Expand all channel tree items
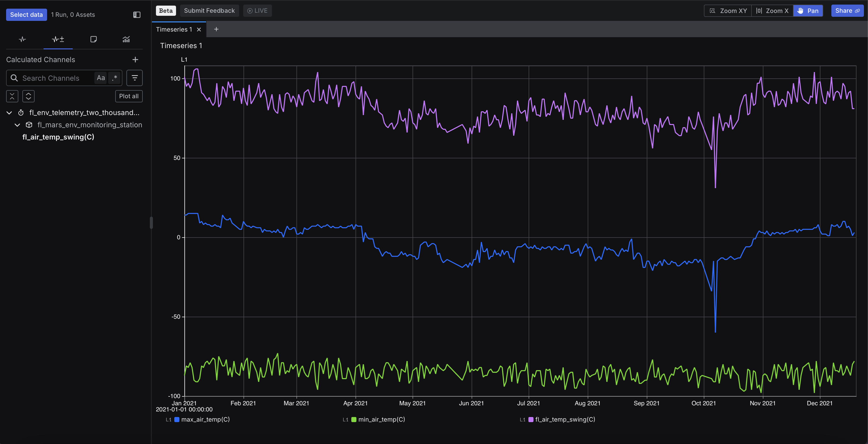This screenshot has height=444, width=868. point(29,96)
